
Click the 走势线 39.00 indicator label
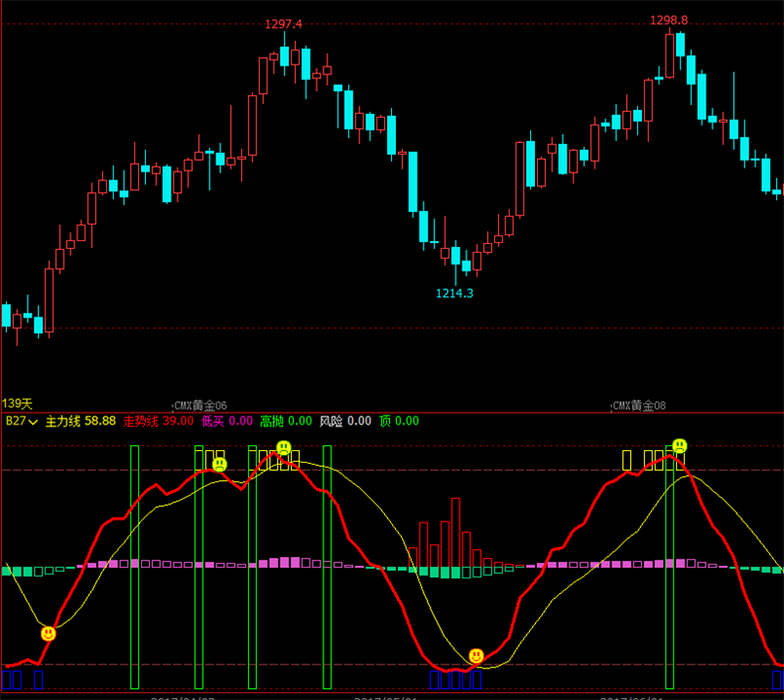[158, 422]
